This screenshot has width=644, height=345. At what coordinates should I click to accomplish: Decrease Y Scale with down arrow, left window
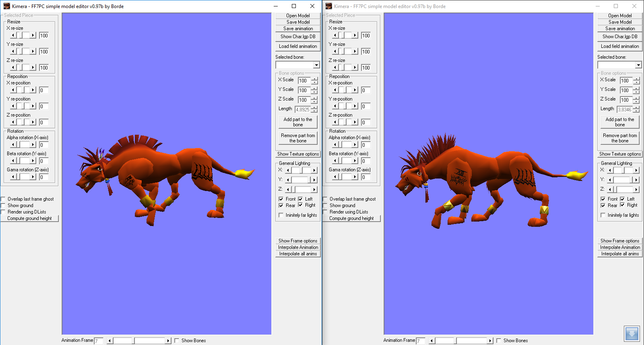click(x=314, y=92)
